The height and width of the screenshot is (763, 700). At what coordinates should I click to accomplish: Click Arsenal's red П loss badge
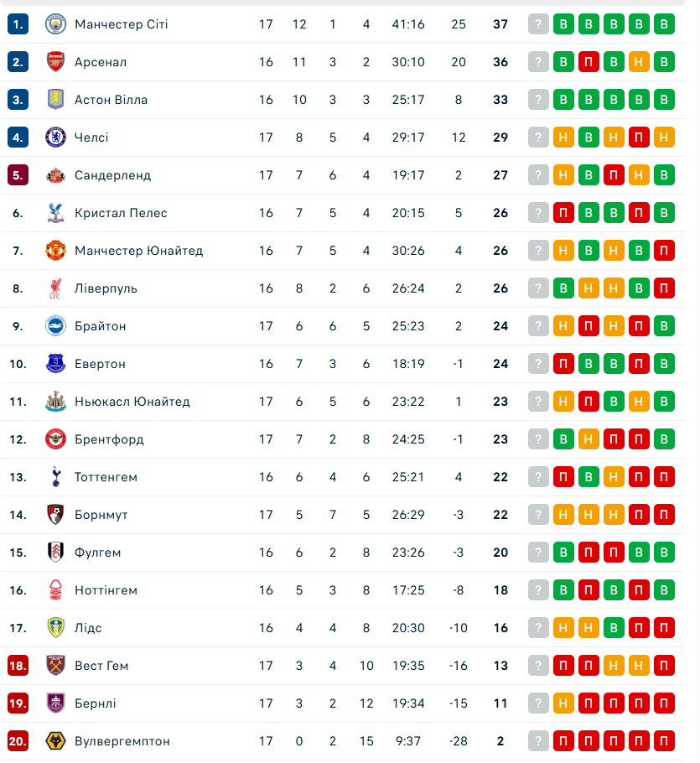589,62
